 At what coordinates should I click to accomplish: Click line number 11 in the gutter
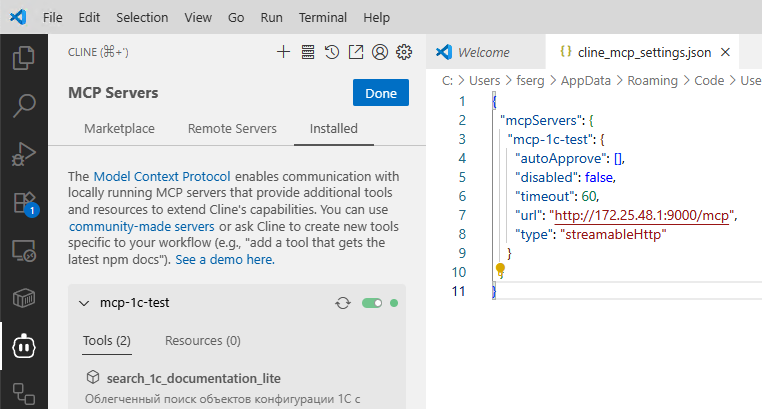[458, 291]
